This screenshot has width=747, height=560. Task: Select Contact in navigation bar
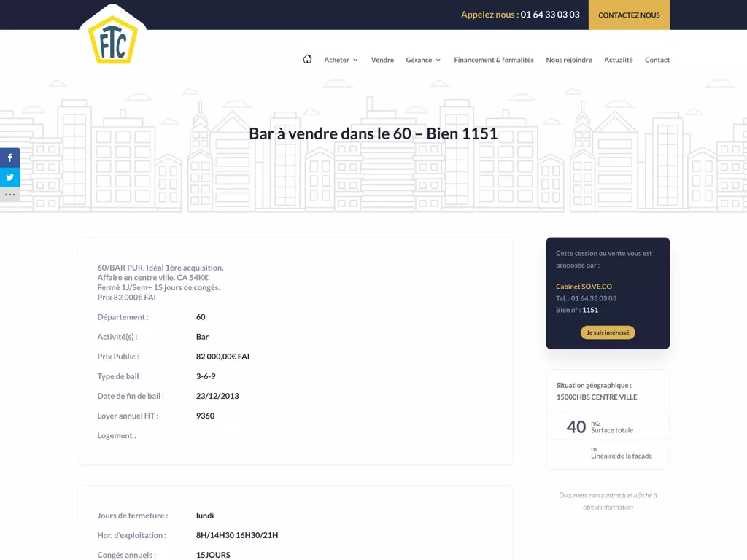657,60
